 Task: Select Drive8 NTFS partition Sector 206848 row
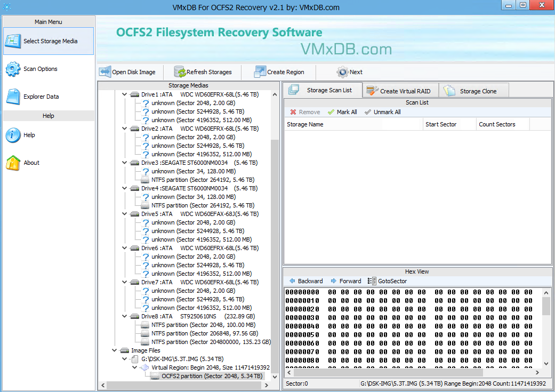(x=205, y=333)
